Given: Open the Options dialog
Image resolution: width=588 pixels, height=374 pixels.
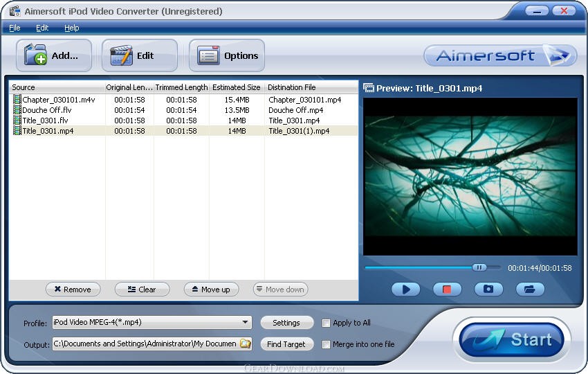Looking at the screenshot, I should coord(226,55).
